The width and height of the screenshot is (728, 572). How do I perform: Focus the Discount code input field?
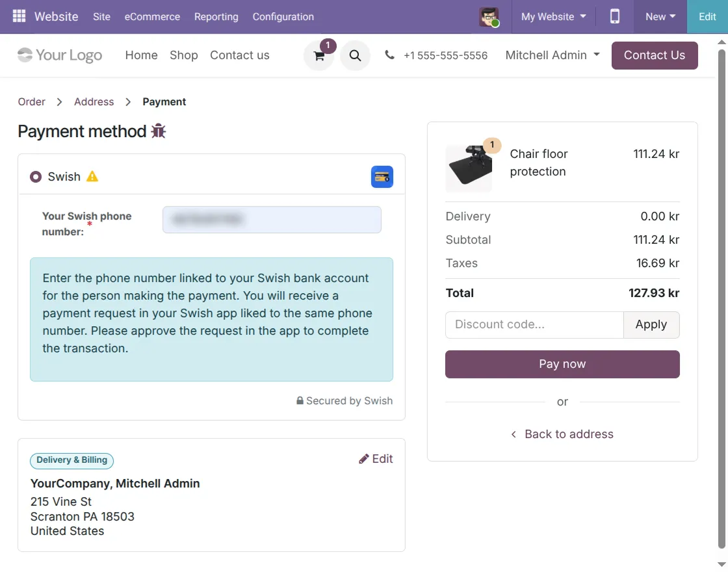coord(534,324)
